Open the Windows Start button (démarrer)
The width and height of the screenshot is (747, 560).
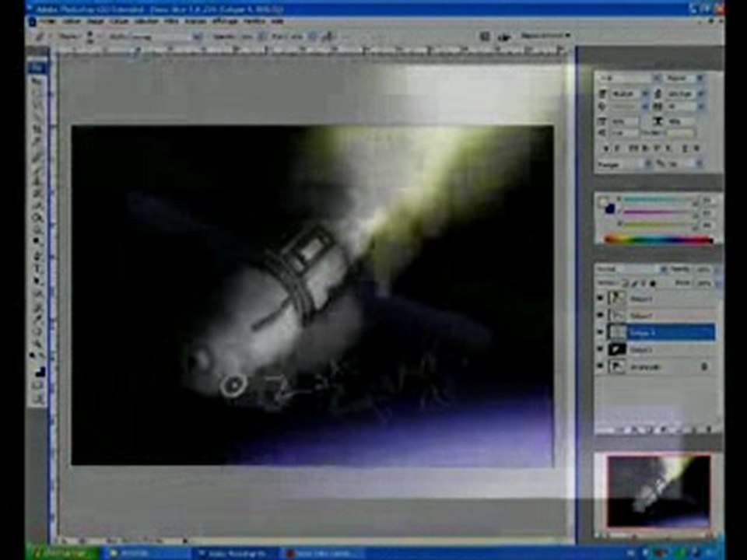tap(62, 553)
